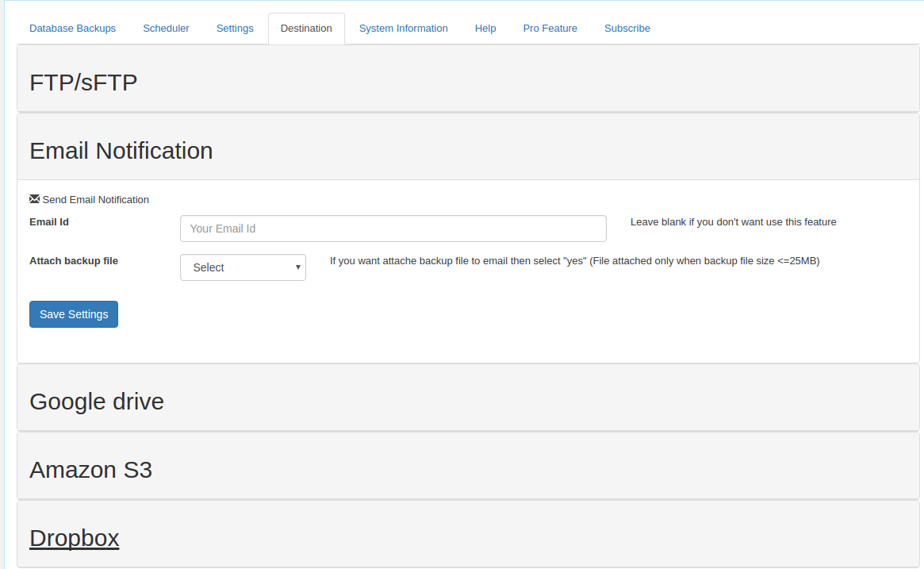Click the 'Attach backup file' label
Viewport: 924px width, 569px height.
pos(74,261)
